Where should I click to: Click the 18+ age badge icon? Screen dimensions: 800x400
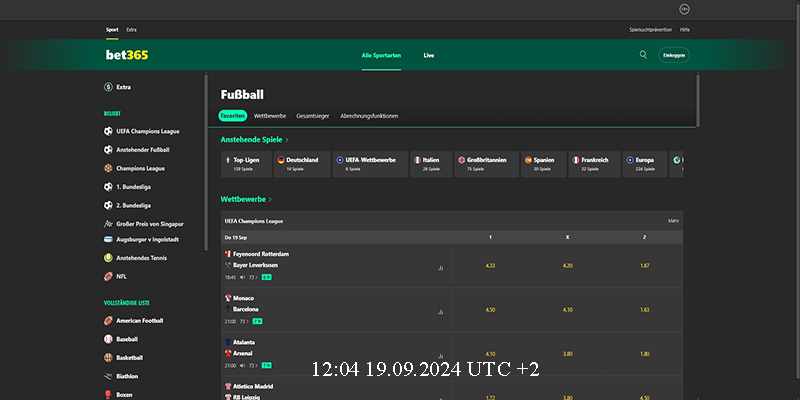(684, 9)
